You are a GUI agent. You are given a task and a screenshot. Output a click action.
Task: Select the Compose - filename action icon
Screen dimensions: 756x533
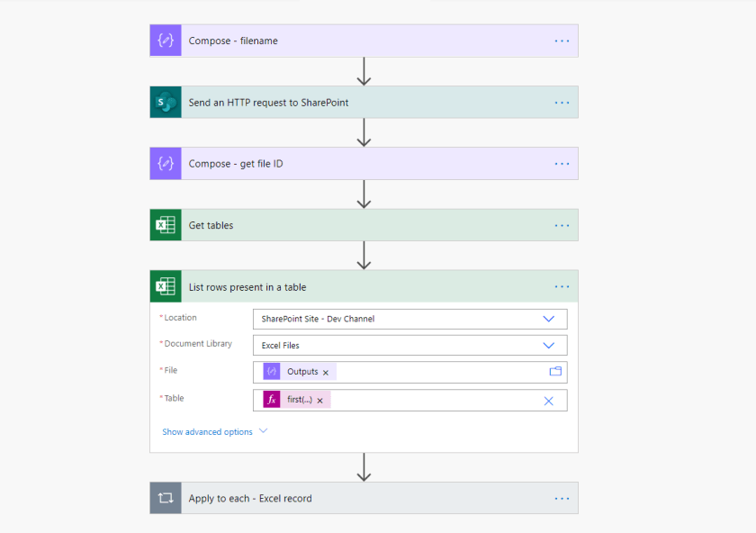click(x=166, y=40)
